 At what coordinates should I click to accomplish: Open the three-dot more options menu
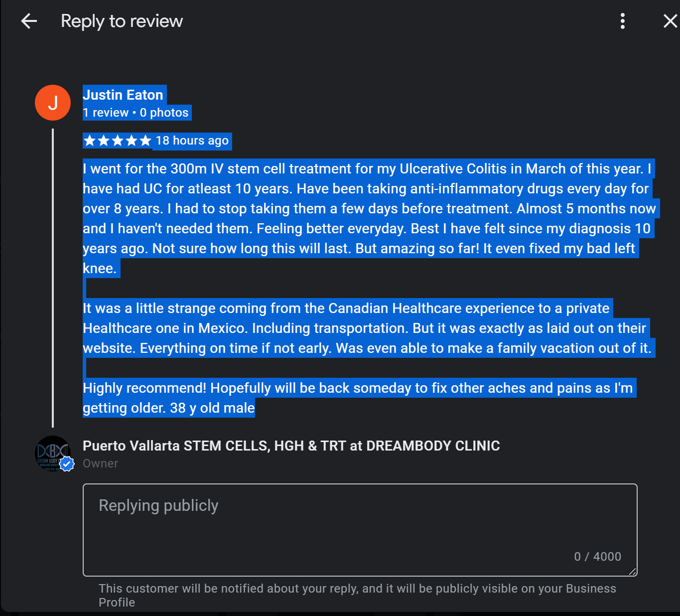coord(622,21)
